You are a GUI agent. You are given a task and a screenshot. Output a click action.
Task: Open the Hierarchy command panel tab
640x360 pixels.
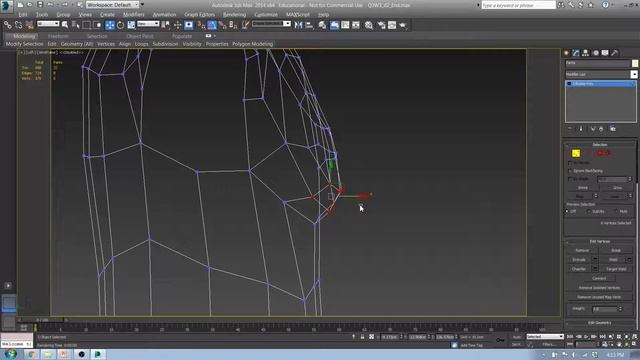point(586,53)
